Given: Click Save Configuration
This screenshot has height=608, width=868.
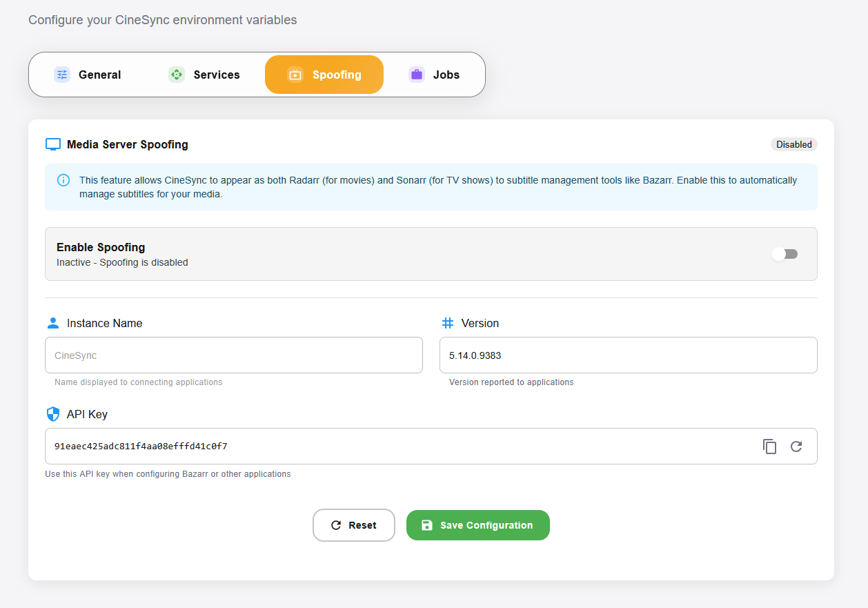Looking at the screenshot, I should point(477,525).
